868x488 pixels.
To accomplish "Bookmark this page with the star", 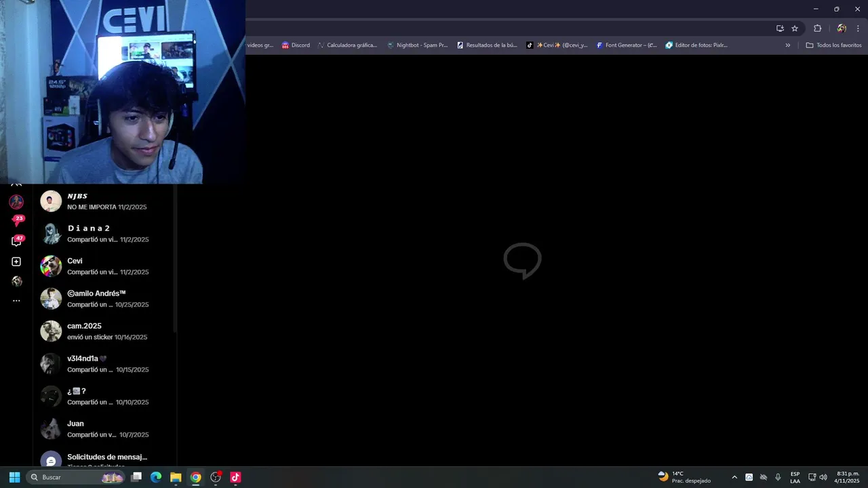I will tap(795, 28).
